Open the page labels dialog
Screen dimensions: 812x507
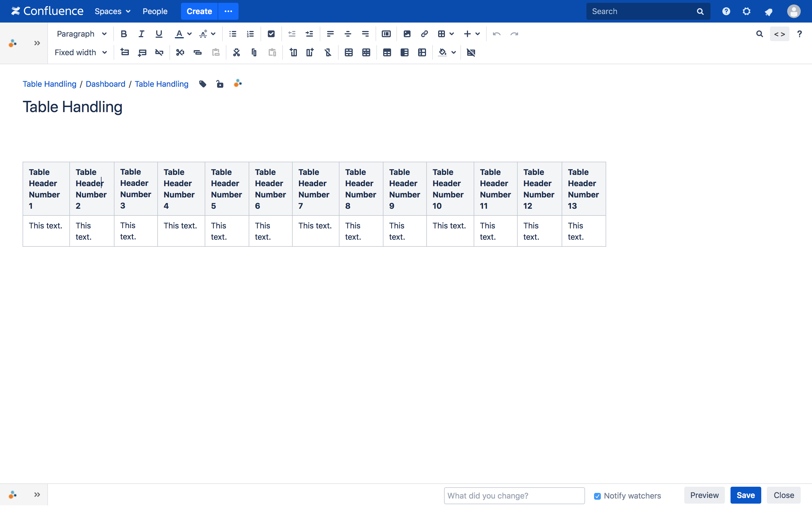202,84
